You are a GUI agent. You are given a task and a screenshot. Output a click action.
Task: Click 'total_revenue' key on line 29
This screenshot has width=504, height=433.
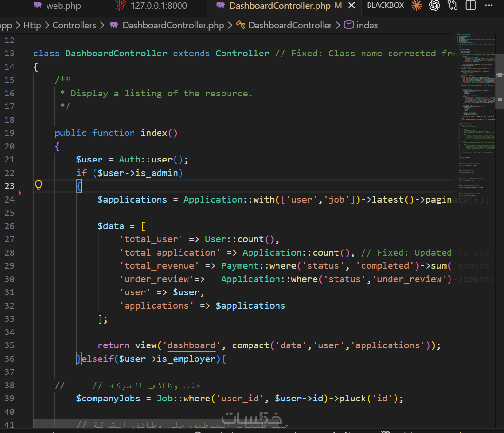(159, 266)
